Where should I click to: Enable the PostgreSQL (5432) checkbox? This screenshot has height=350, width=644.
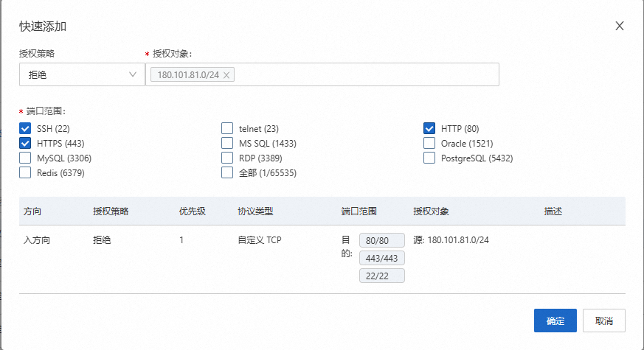(x=429, y=158)
